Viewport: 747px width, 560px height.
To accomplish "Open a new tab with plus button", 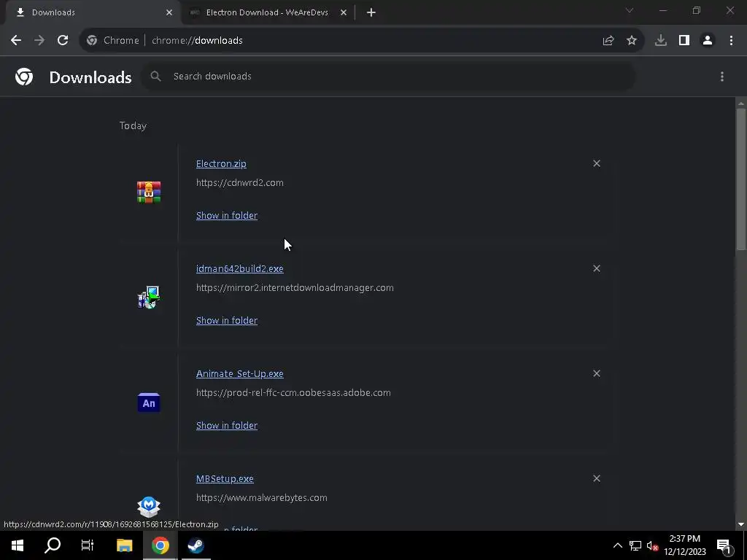I will click(371, 12).
